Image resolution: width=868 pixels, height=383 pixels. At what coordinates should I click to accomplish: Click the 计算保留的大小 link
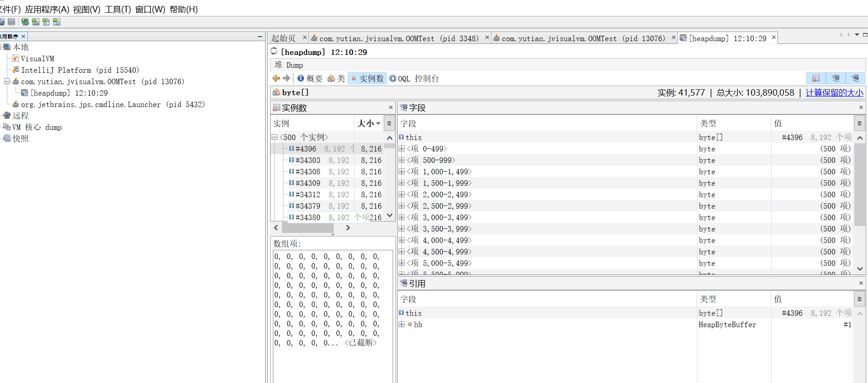click(x=834, y=92)
